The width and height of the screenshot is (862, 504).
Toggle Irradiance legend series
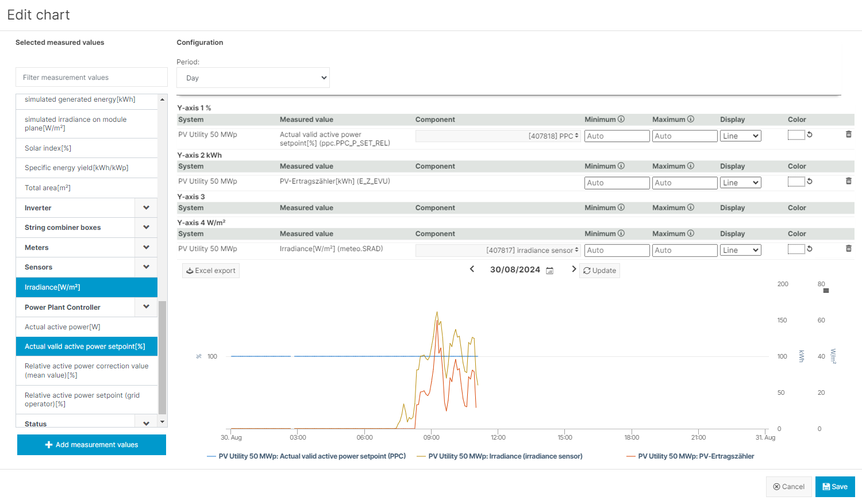(x=499, y=456)
